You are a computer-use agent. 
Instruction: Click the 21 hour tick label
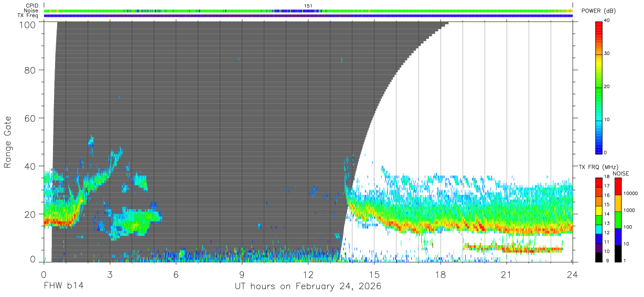(507, 274)
